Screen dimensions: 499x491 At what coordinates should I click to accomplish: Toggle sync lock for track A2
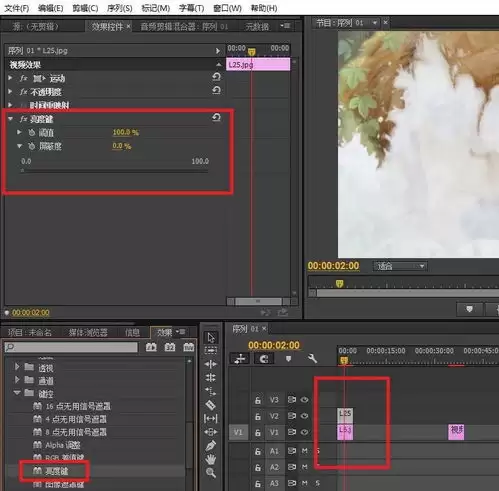[292, 467]
